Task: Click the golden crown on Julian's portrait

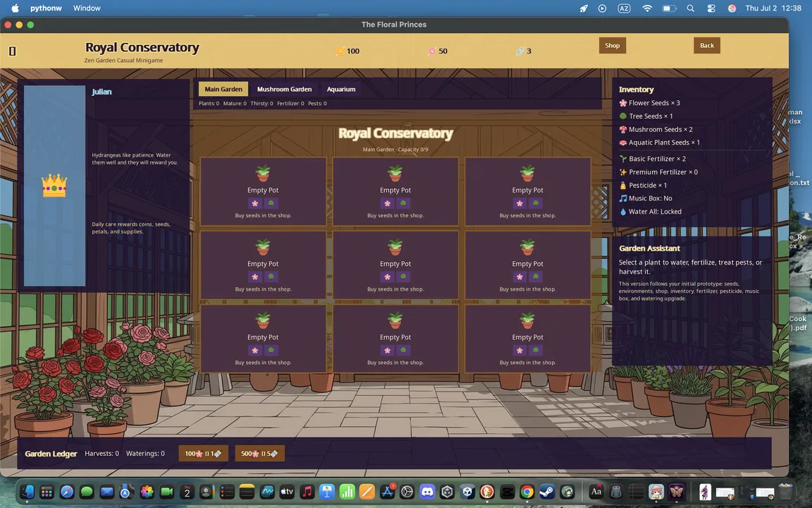Action: point(54,186)
